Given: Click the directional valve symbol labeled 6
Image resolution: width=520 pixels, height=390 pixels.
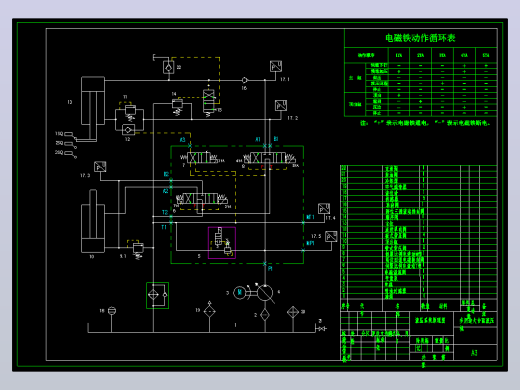Looking at the screenshot, I should [202, 199].
